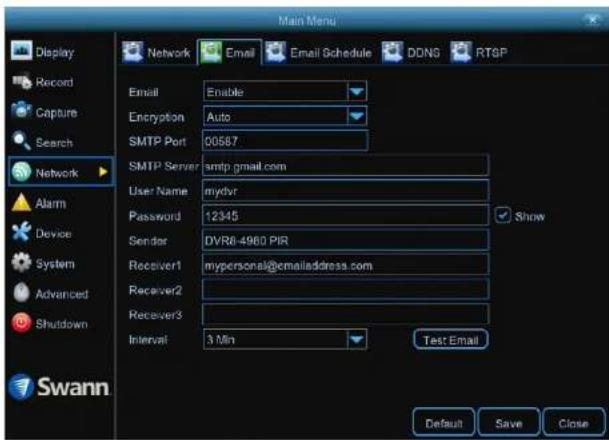Click the DDNS tab icon
Screen dimensions: 609x440
(392, 52)
